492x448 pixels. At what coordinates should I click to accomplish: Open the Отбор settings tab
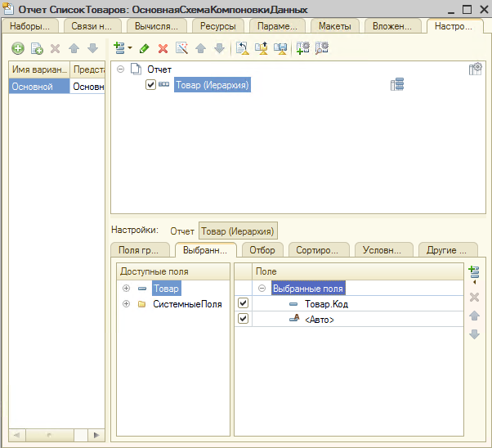coord(262,249)
